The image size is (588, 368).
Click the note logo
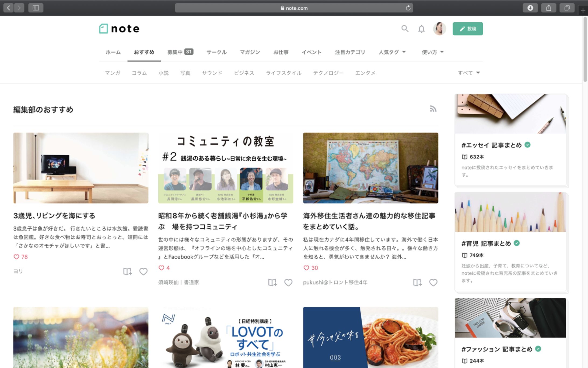(x=119, y=29)
